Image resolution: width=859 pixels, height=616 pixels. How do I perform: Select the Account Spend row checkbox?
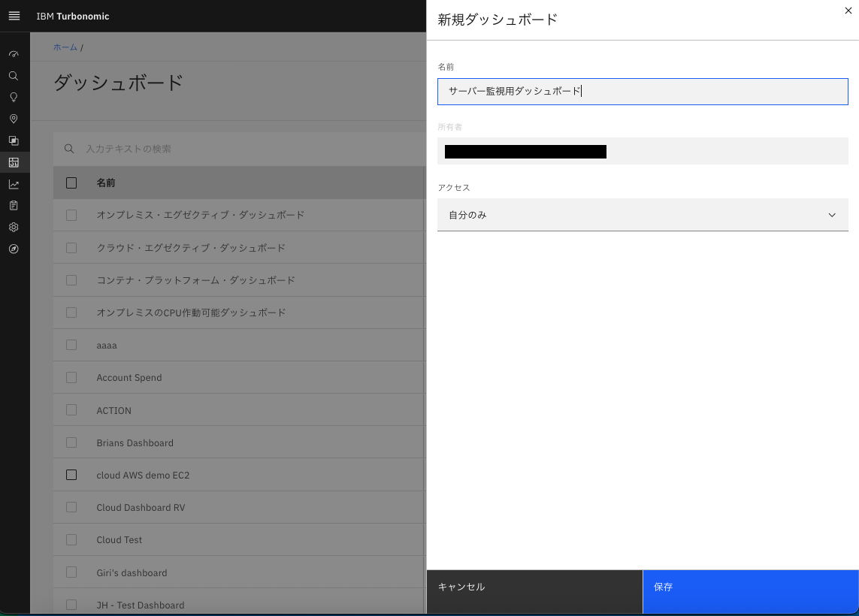[x=71, y=377]
